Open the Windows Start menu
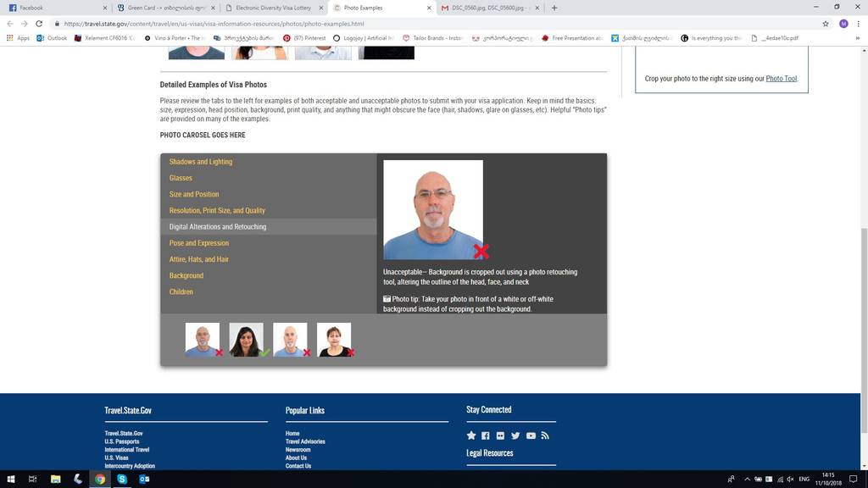 coord(10,480)
